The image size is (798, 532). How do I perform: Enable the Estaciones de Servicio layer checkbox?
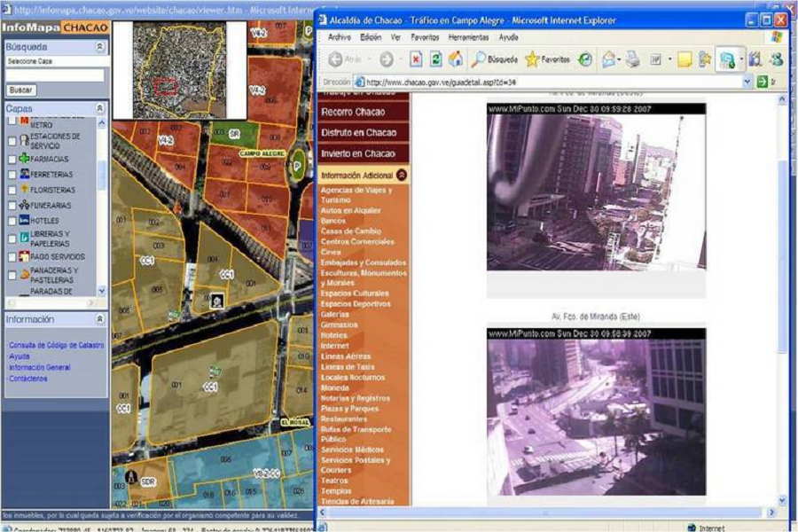(x=12, y=141)
